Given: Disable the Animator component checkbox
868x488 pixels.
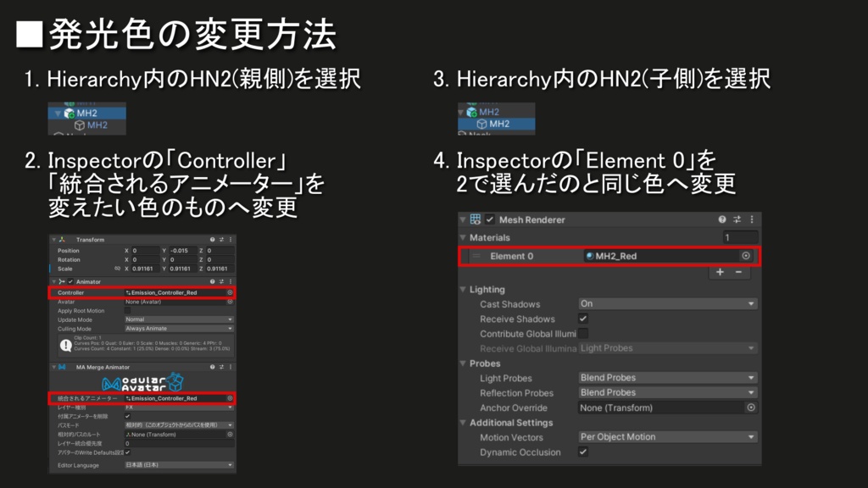Looking at the screenshot, I should pos(71,281).
